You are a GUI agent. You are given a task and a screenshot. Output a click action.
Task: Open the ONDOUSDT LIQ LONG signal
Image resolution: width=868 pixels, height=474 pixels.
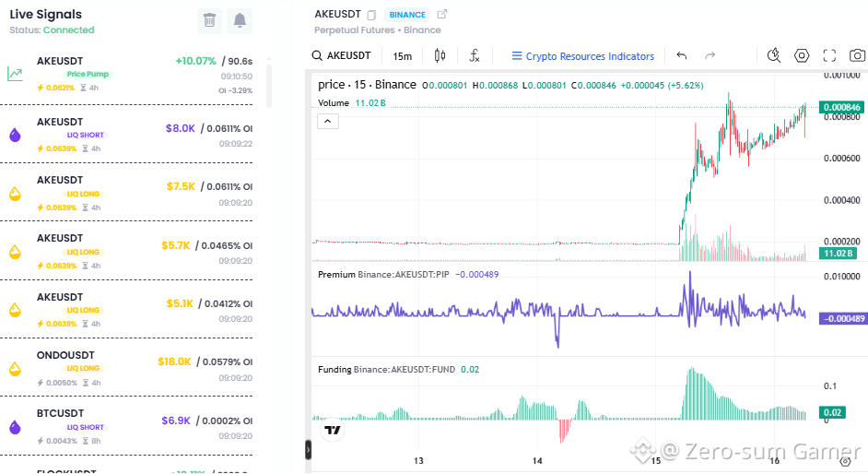(x=127, y=368)
